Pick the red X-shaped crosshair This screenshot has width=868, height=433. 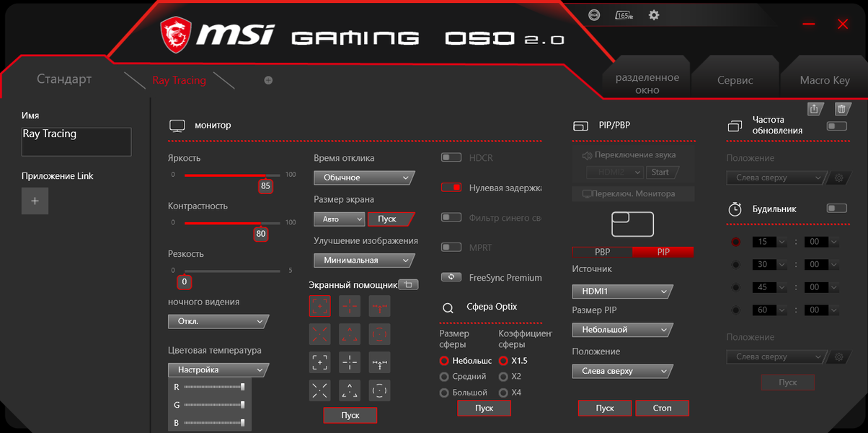(320, 333)
